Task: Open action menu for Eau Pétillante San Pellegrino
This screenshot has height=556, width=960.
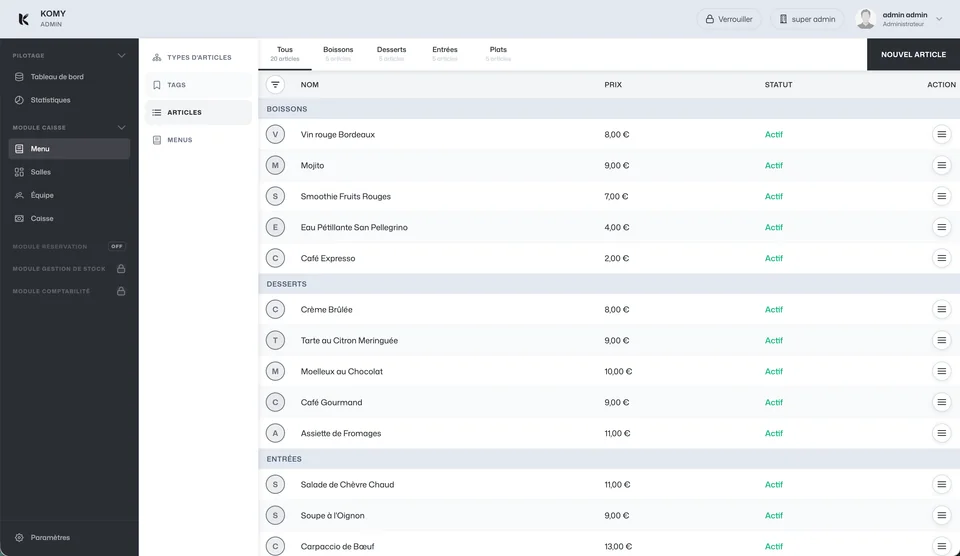Action: 942,227
